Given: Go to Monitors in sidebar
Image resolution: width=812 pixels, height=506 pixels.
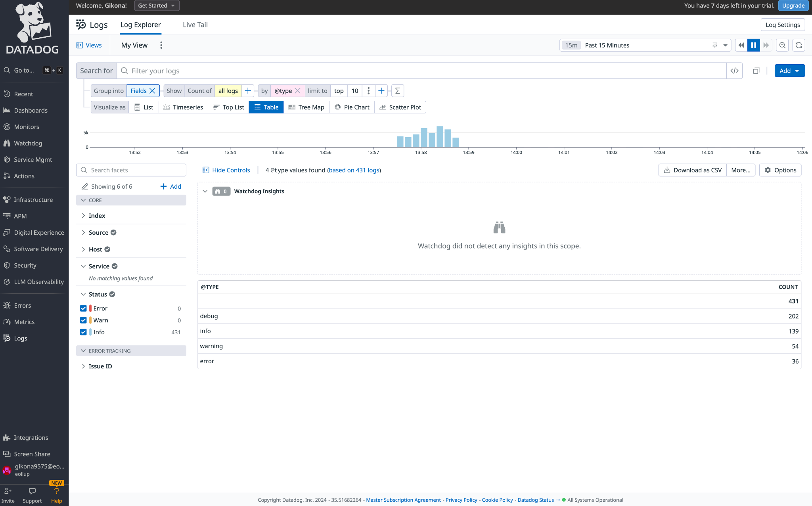Looking at the screenshot, I should (x=27, y=127).
